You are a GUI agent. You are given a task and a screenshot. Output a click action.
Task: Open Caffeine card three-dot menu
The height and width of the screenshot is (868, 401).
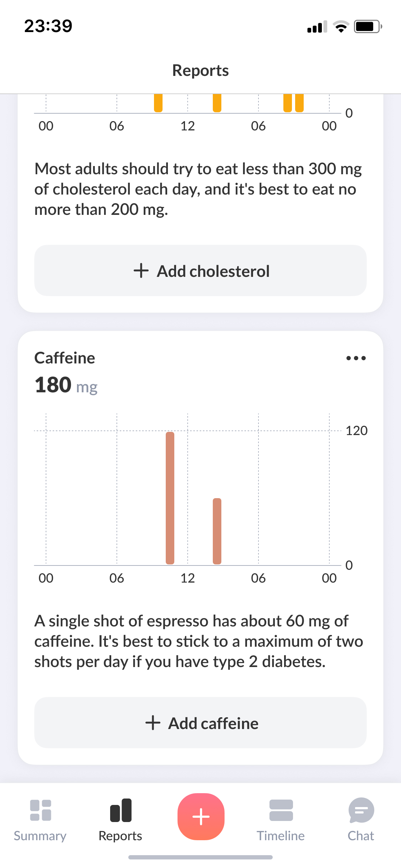point(356,358)
